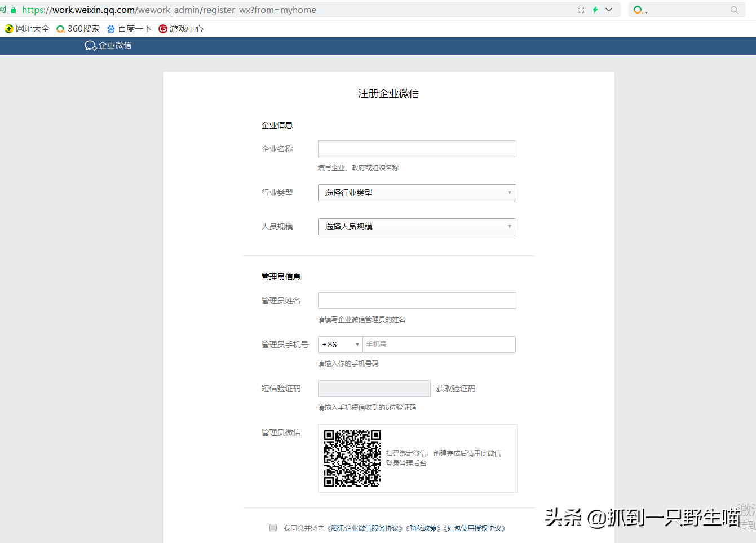The image size is (756, 543).
Task: Open the +86 country code dropdown
Action: (341, 345)
